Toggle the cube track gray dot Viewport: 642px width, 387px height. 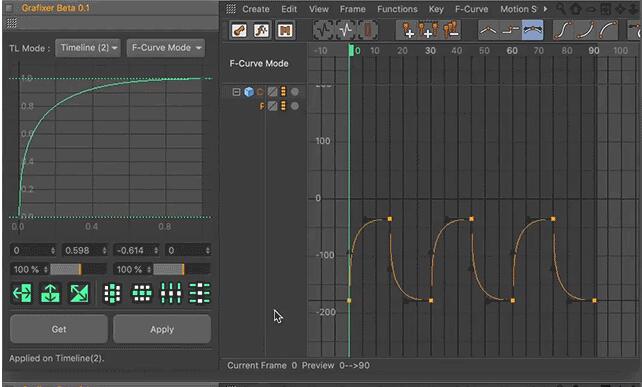pyautogui.click(x=294, y=92)
